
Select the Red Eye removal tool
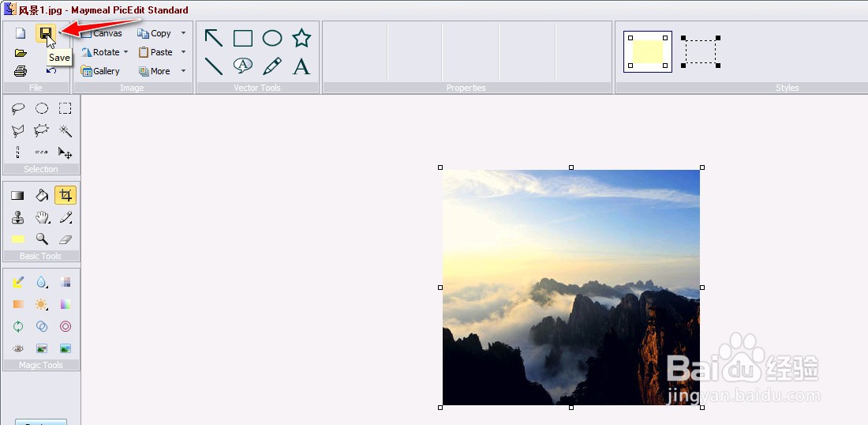point(18,348)
